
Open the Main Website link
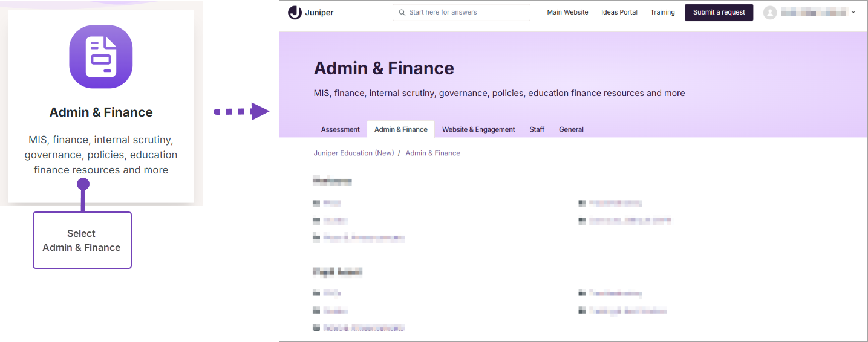click(567, 12)
